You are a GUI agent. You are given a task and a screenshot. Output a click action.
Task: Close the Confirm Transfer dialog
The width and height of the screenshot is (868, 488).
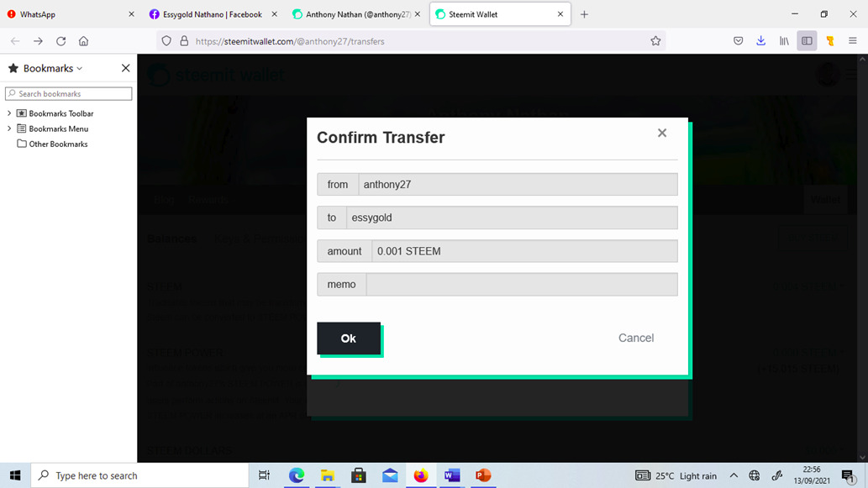pyautogui.click(x=662, y=133)
